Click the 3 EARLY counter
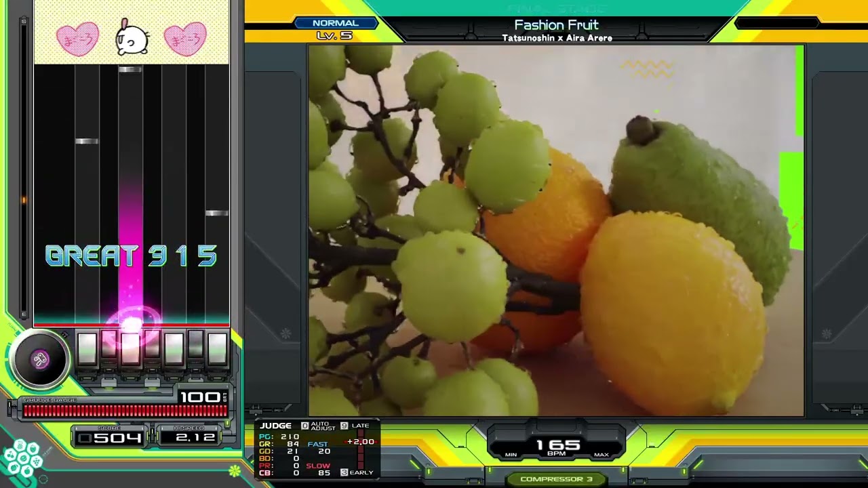 357,472
